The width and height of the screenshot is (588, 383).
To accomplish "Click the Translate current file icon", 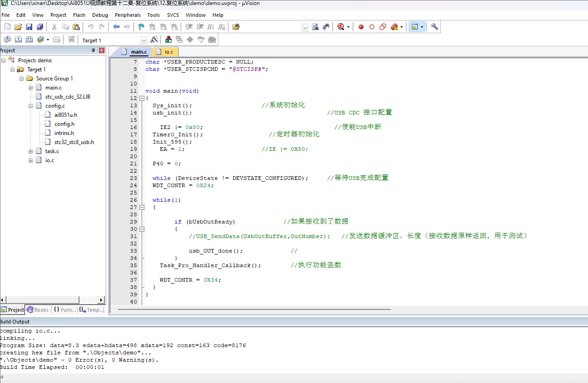I will pos(7,40).
